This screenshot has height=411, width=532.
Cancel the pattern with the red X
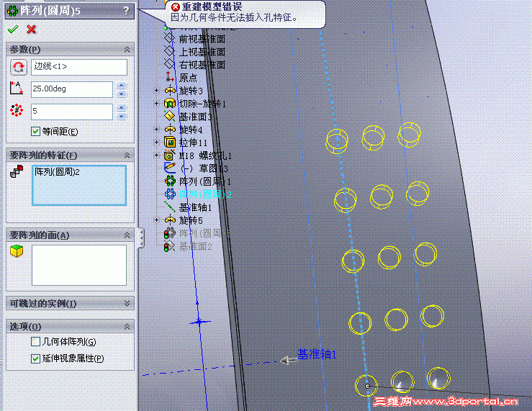pos(31,30)
